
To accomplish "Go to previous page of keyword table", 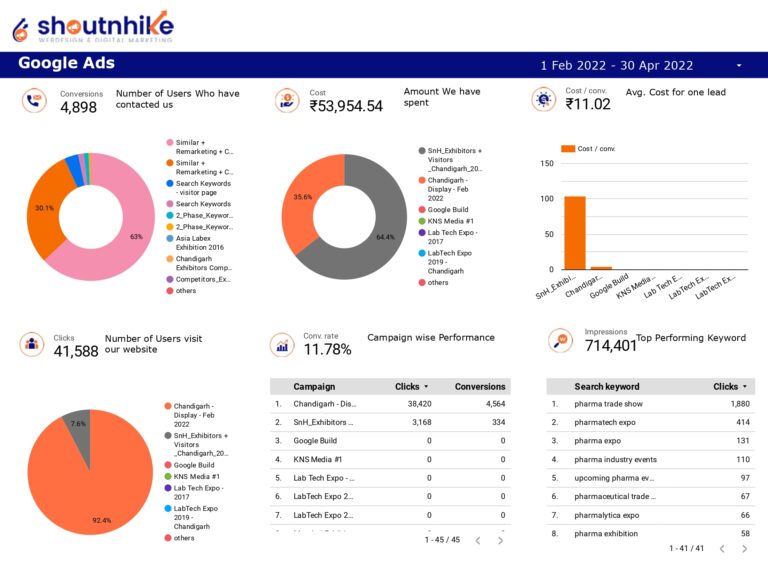I will [722, 548].
